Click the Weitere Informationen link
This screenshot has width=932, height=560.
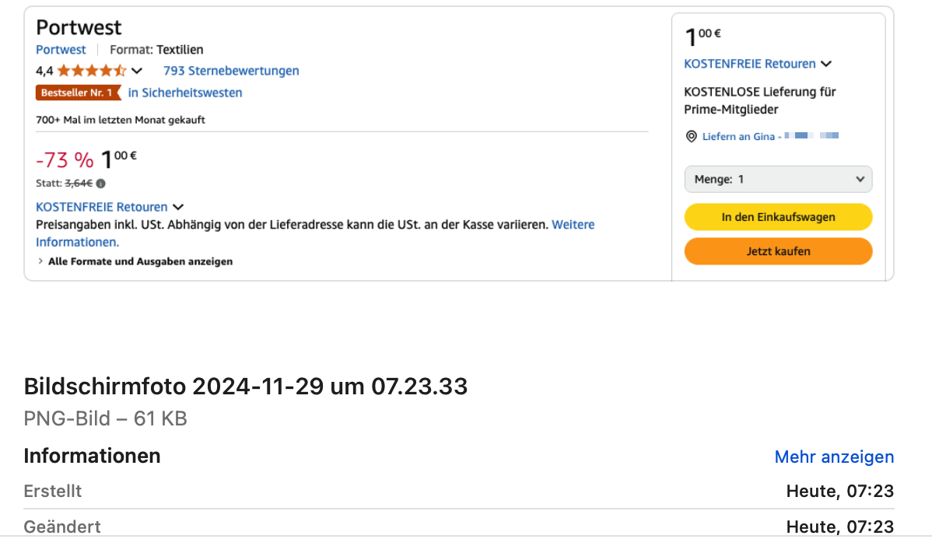[573, 225]
